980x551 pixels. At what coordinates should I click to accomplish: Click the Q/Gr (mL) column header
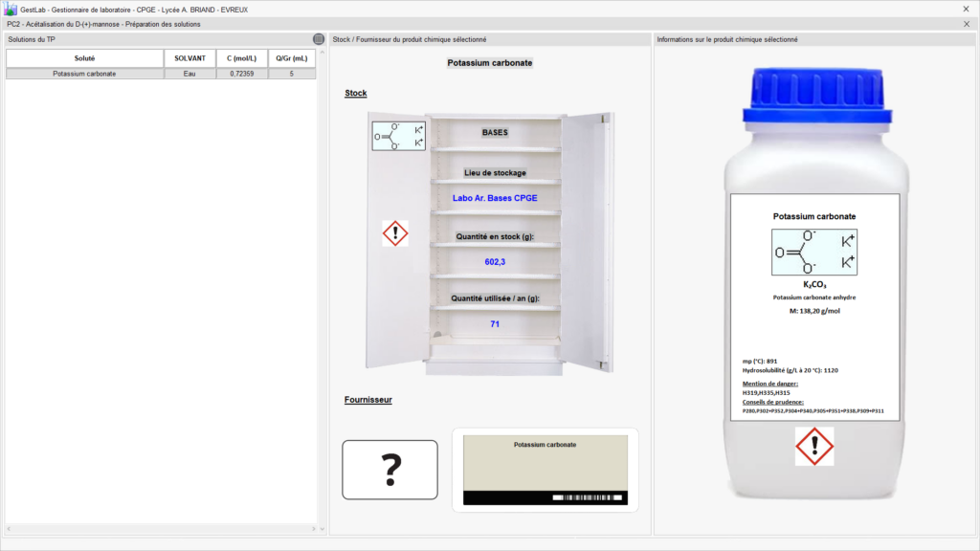[291, 58]
